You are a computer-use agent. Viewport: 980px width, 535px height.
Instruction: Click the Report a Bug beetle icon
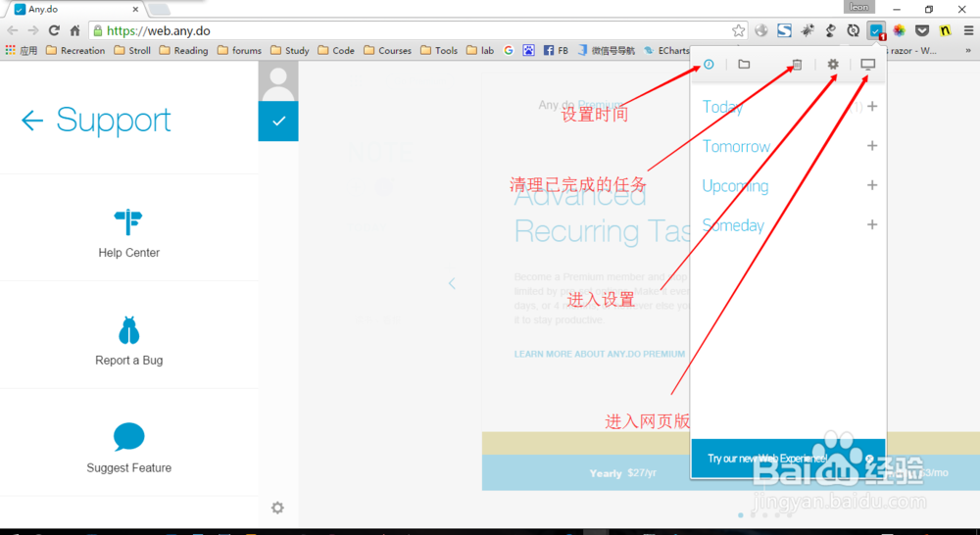coord(128,330)
